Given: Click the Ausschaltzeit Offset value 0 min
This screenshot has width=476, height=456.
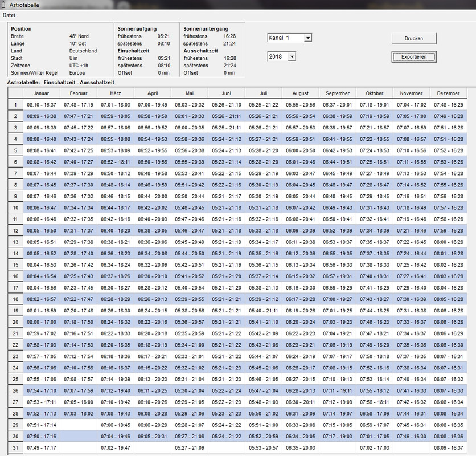Looking at the screenshot, I should pyautogui.click(x=229, y=72).
